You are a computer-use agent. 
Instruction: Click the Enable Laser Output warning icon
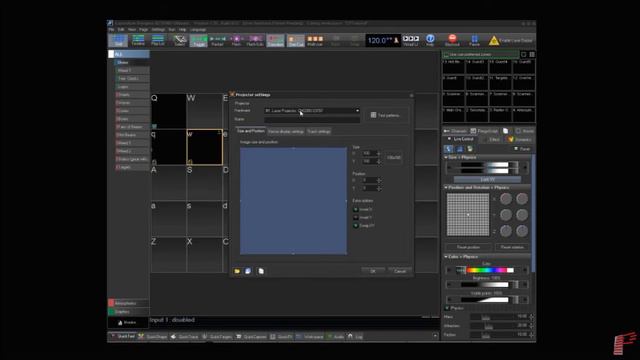click(x=494, y=40)
